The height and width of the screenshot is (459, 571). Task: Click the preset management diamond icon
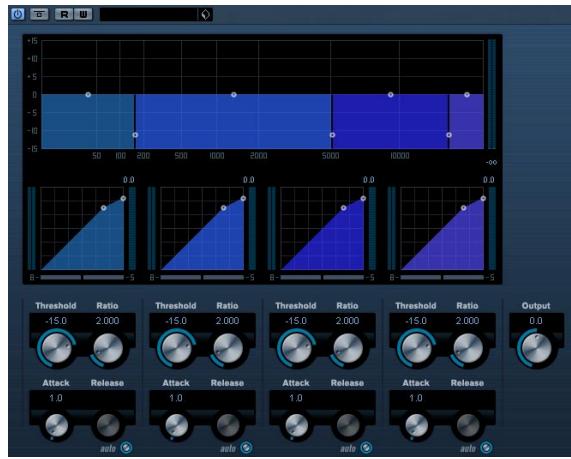point(205,15)
